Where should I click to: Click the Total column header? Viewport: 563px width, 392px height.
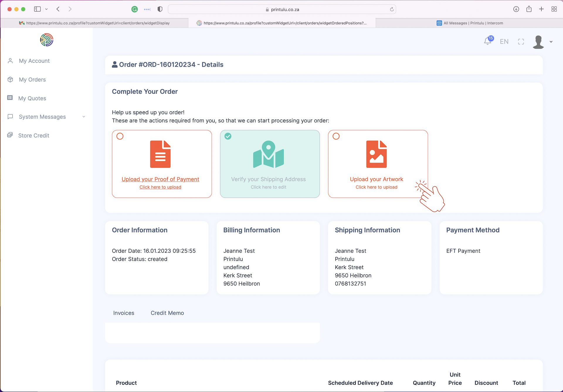point(519,383)
